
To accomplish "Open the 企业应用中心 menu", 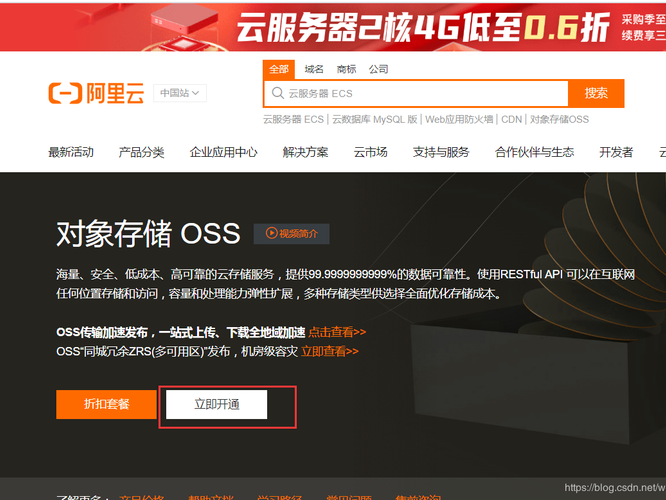I will [223, 152].
